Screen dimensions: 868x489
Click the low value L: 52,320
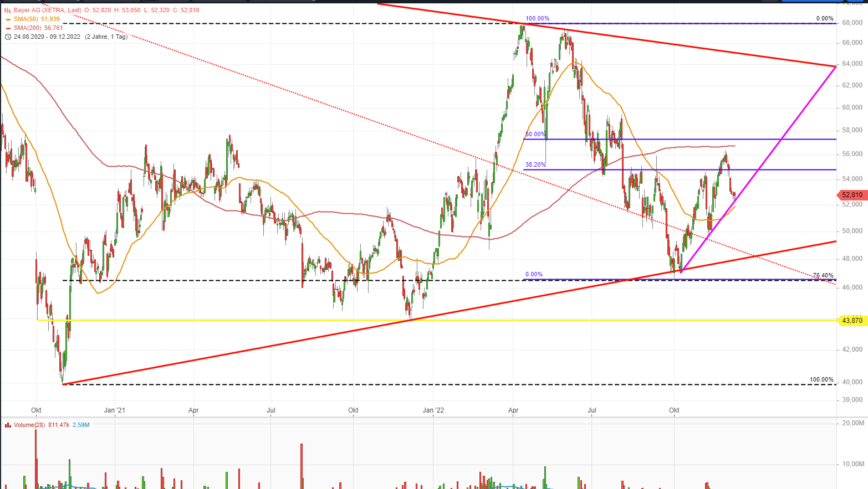(156, 11)
